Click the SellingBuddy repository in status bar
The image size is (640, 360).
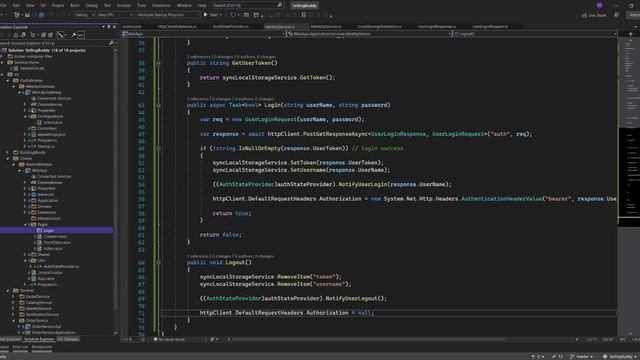(x=620, y=356)
